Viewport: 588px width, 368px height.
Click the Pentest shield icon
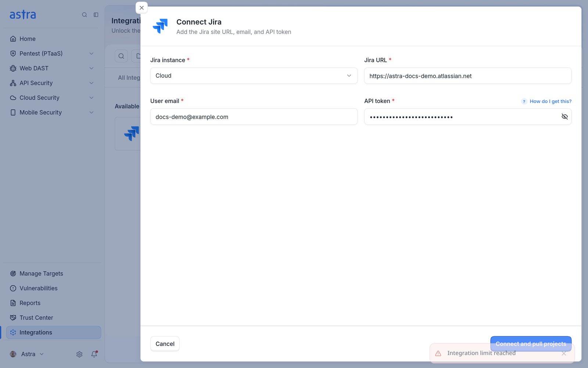[x=13, y=53]
